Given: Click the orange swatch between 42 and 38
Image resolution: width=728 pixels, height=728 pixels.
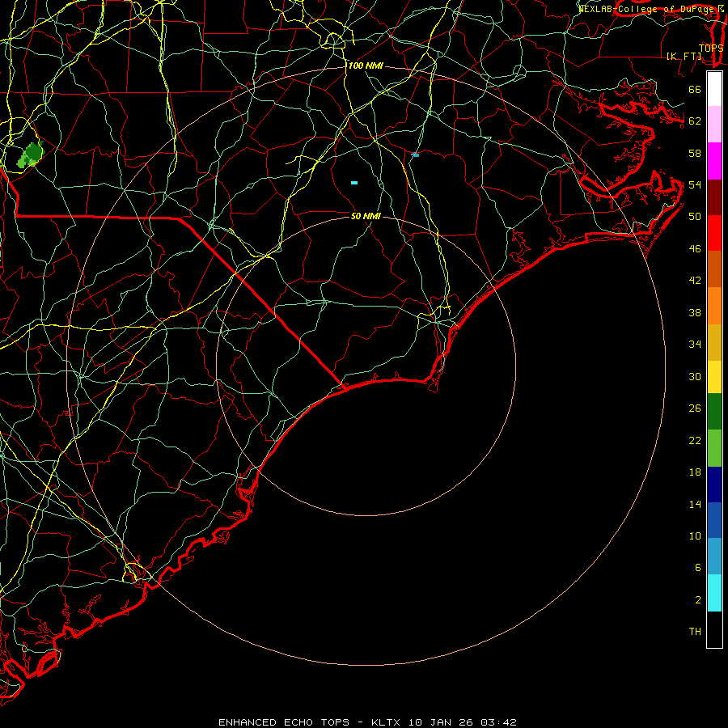Looking at the screenshot, I should click(714, 306).
